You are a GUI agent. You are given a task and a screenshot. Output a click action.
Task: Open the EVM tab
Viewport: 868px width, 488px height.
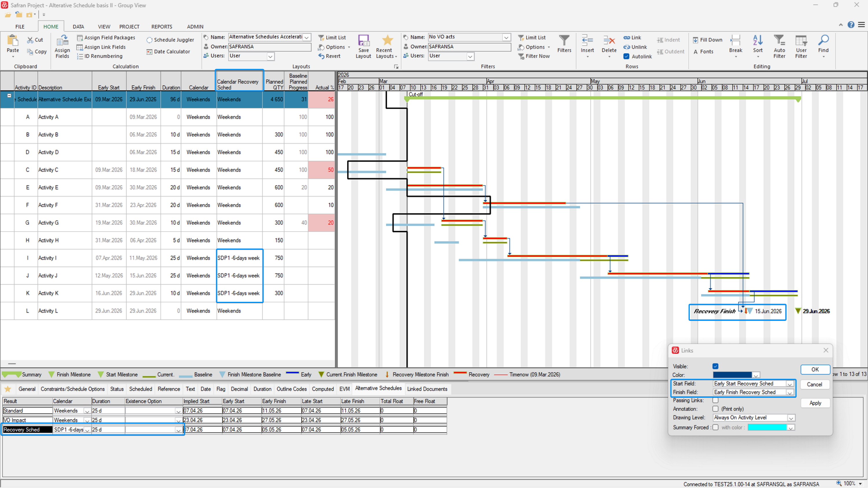coord(344,389)
